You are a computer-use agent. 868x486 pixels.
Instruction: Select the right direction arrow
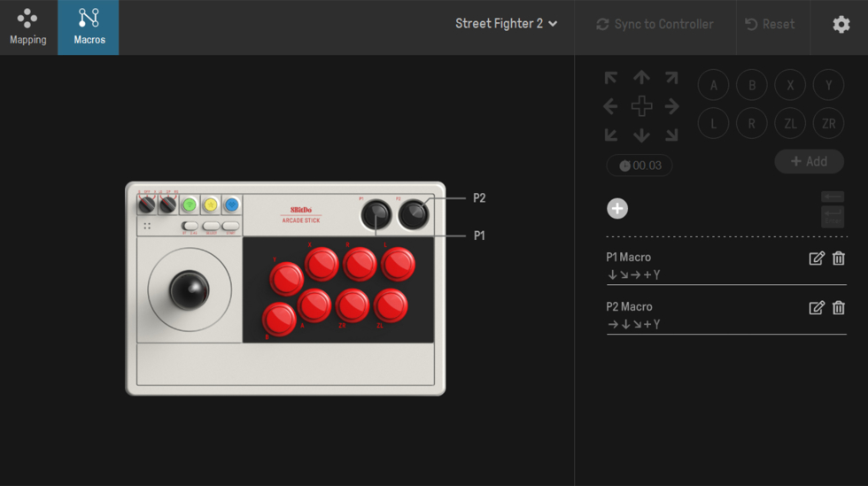pos(672,106)
